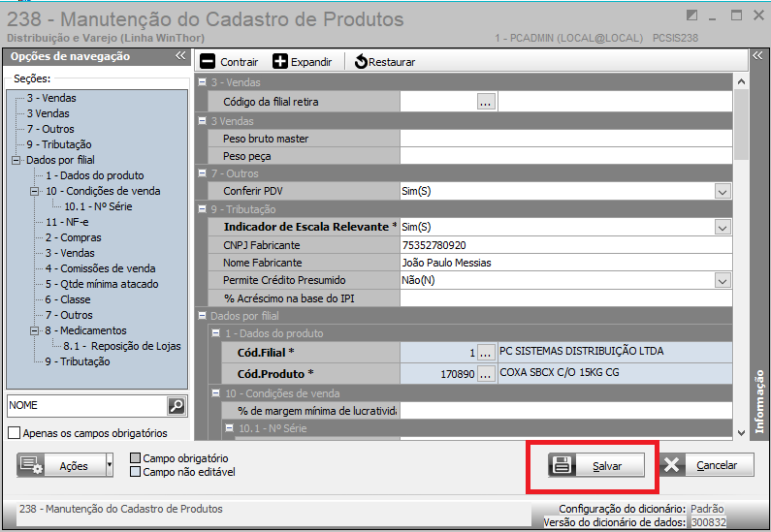Open lookup button for Cód.Produto
This screenshot has height=532, width=771.
tap(486, 374)
